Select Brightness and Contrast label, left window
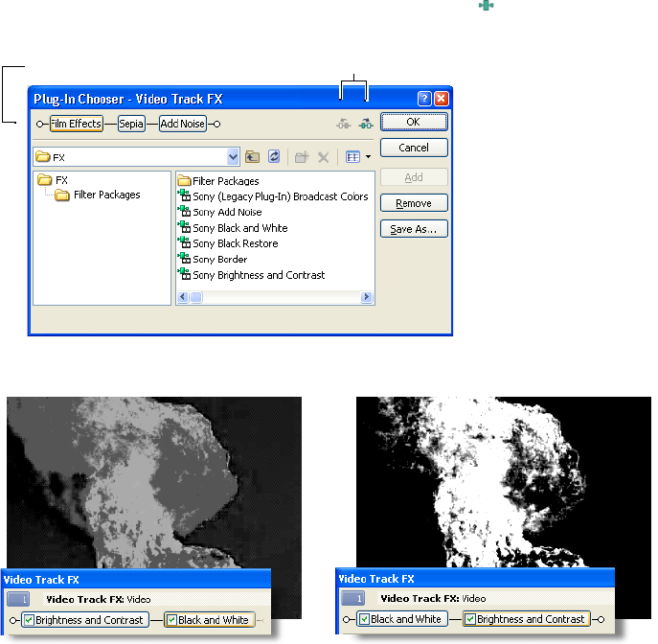 pos(89,620)
